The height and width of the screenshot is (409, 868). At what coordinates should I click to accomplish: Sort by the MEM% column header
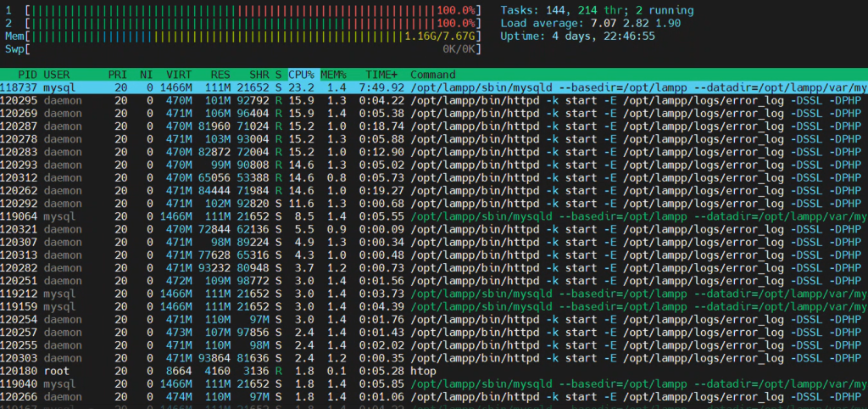334,75
